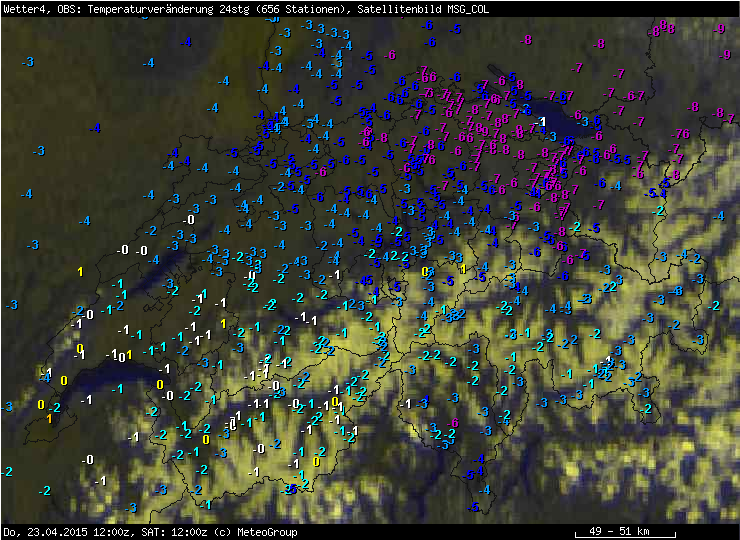Click the magenta -8 below 'Satellitenbild' title
The image size is (740, 540).
(527, 39)
